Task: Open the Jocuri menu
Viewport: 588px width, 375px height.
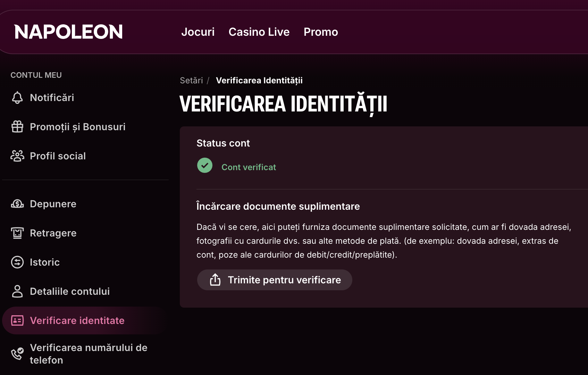Action: pos(198,32)
